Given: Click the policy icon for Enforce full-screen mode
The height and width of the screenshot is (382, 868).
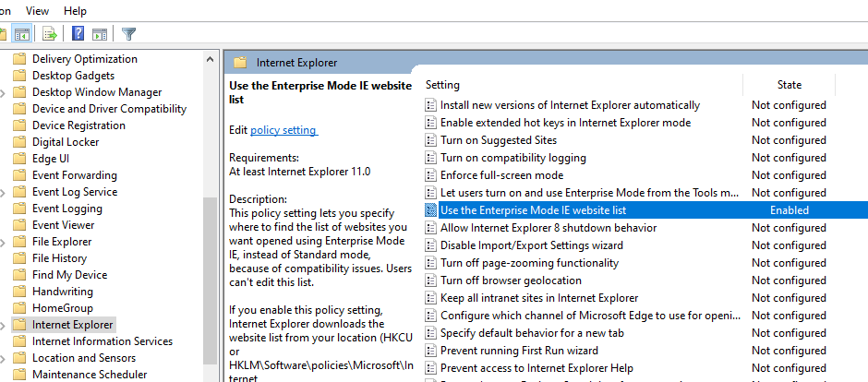Looking at the screenshot, I should [430, 175].
